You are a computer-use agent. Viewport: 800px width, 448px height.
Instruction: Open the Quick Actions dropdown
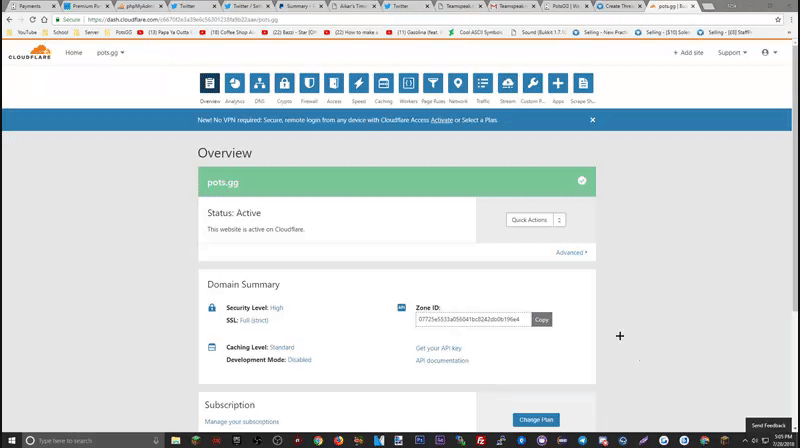(536, 220)
